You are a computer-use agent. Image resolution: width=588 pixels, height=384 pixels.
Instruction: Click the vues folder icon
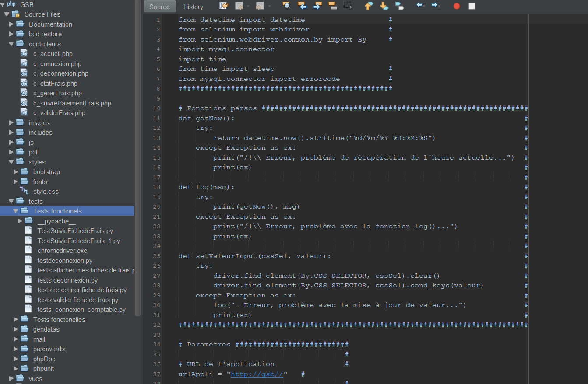pos(20,378)
